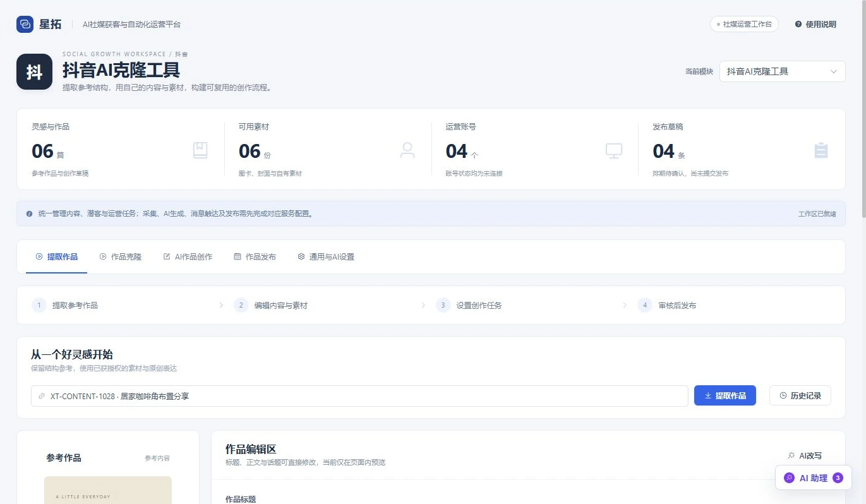Image resolution: width=866 pixels, height=504 pixels.
Task: Click the person icon in 可用素材 card
Action: click(407, 150)
